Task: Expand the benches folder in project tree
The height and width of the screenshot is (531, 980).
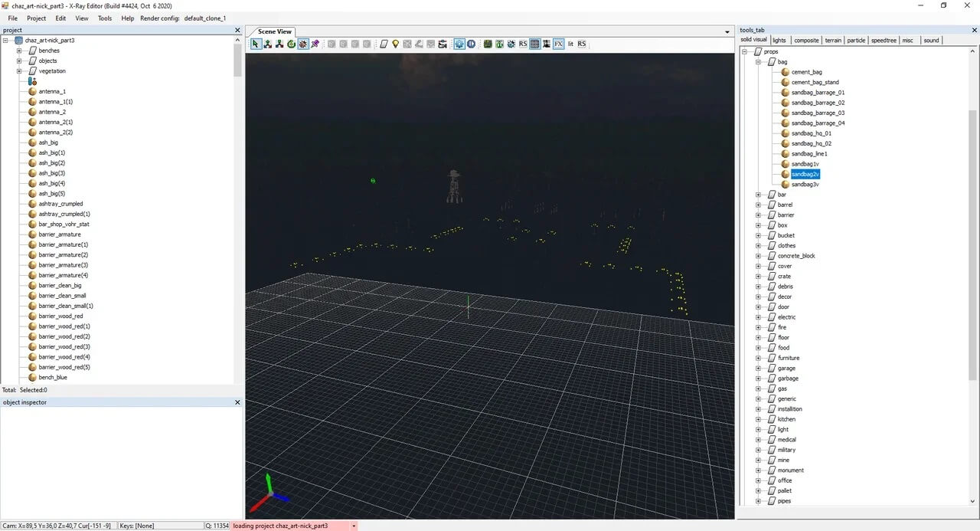Action: tap(19, 51)
